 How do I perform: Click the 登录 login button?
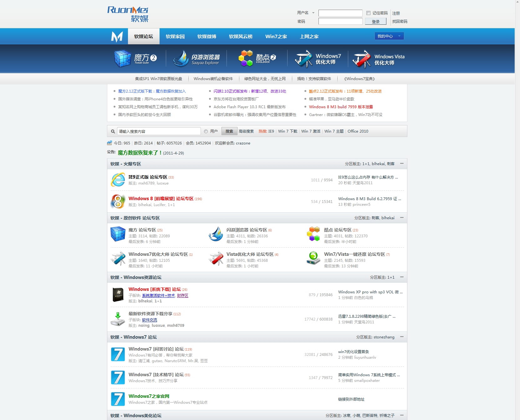click(x=376, y=21)
